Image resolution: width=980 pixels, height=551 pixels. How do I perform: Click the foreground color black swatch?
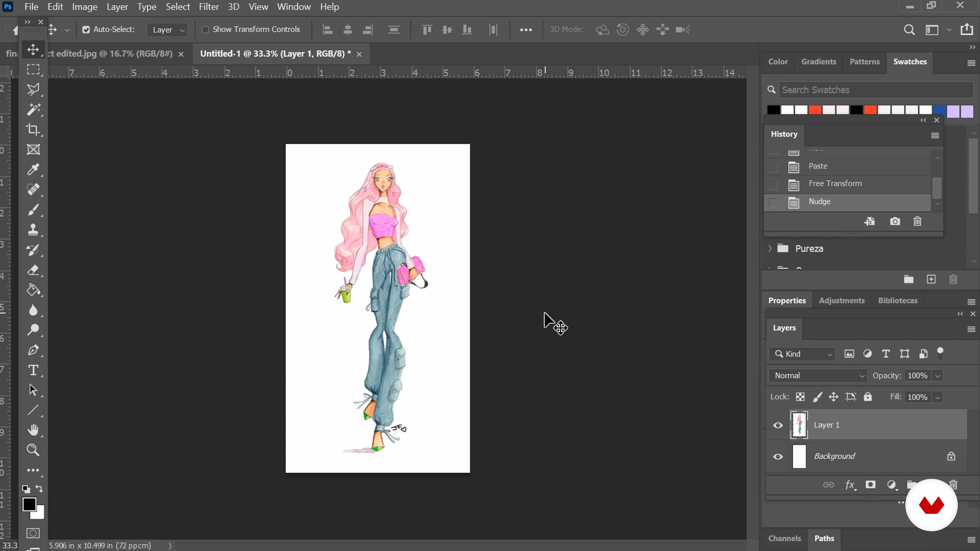coord(29,504)
